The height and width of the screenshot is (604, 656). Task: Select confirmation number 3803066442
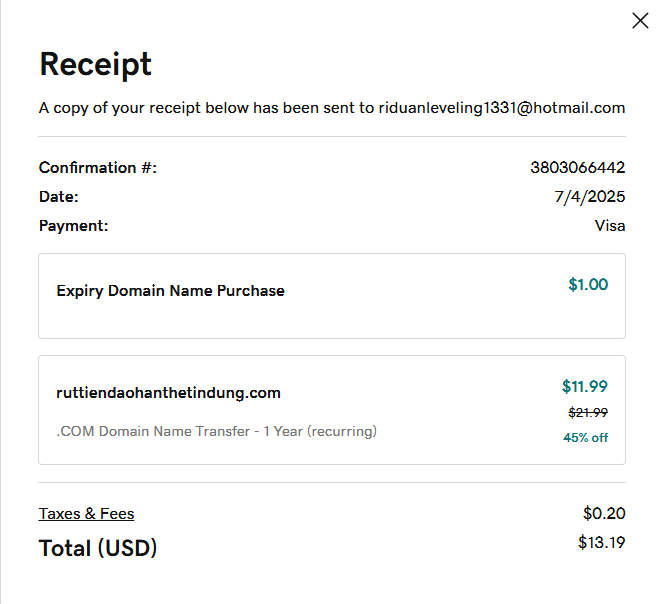(577, 168)
